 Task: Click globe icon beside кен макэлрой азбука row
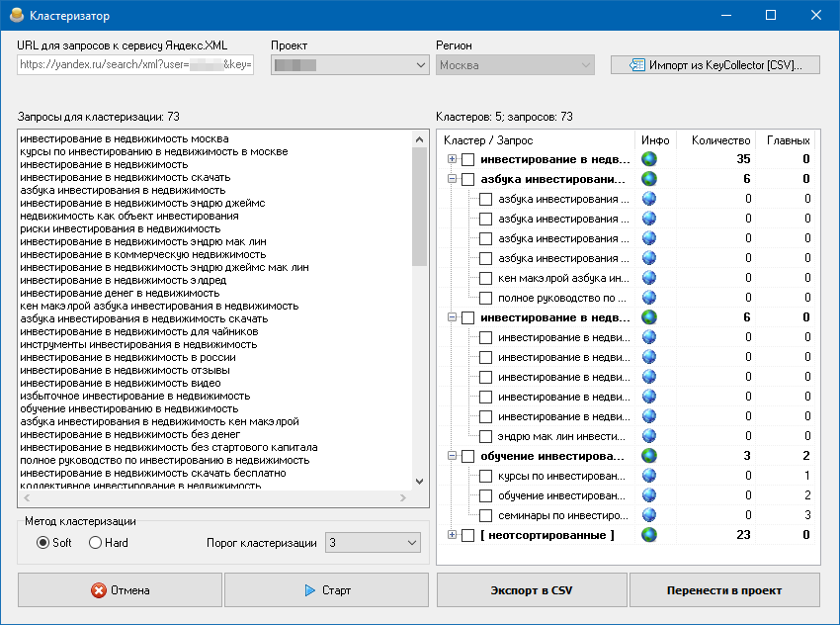point(648,278)
